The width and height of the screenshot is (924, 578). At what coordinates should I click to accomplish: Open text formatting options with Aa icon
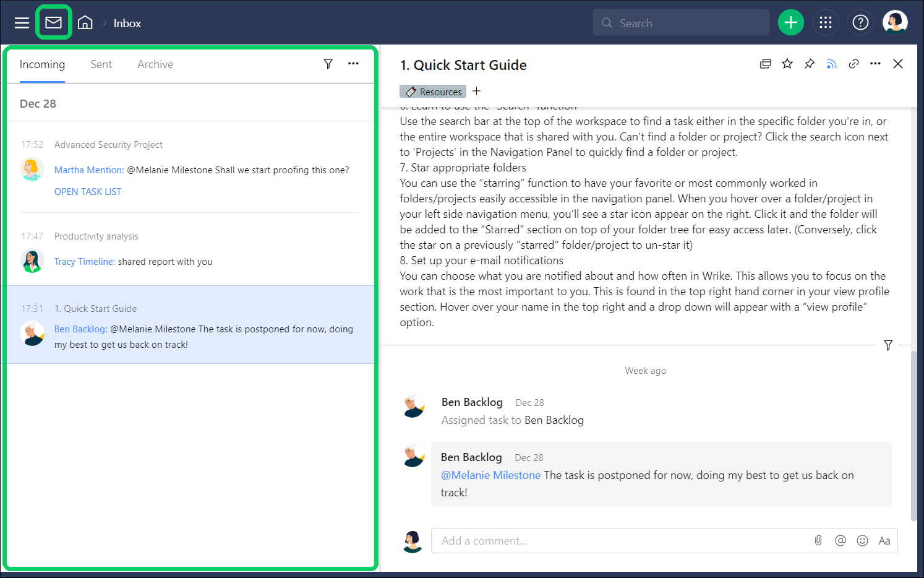pyautogui.click(x=884, y=540)
